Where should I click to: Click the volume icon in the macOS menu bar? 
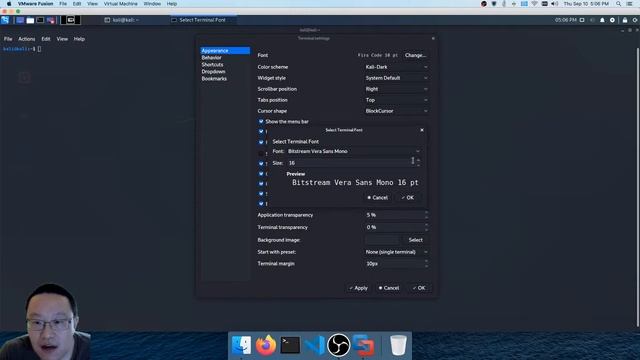(554, 4)
